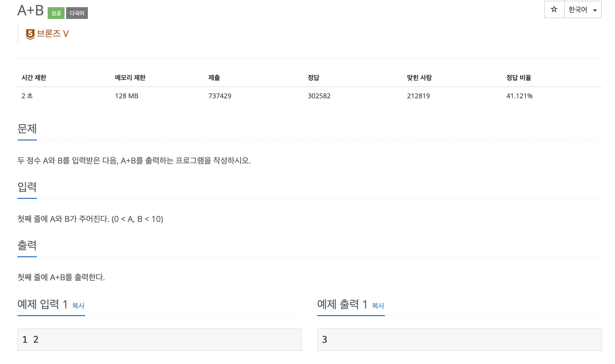Click the gray 다국어 label
The image size is (615, 364).
(x=77, y=13)
